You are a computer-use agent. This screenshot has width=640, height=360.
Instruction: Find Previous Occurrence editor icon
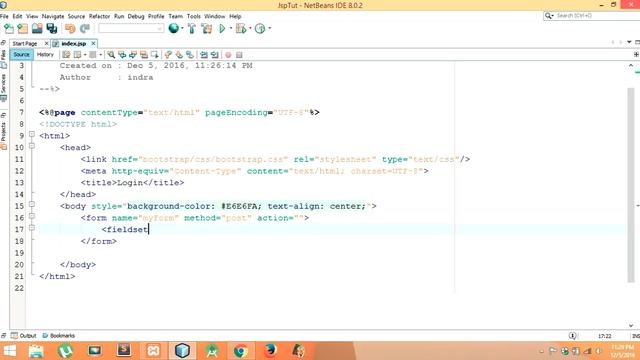122,55
